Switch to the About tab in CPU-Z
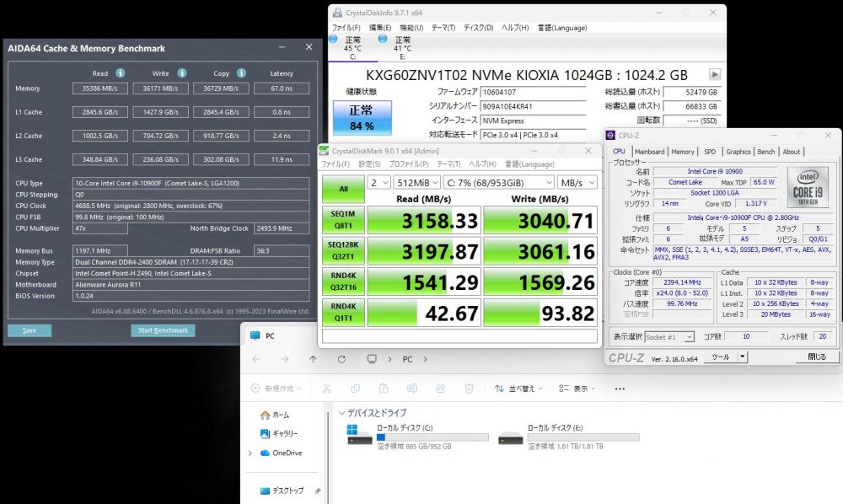Image resolution: width=843 pixels, height=504 pixels. point(791,152)
